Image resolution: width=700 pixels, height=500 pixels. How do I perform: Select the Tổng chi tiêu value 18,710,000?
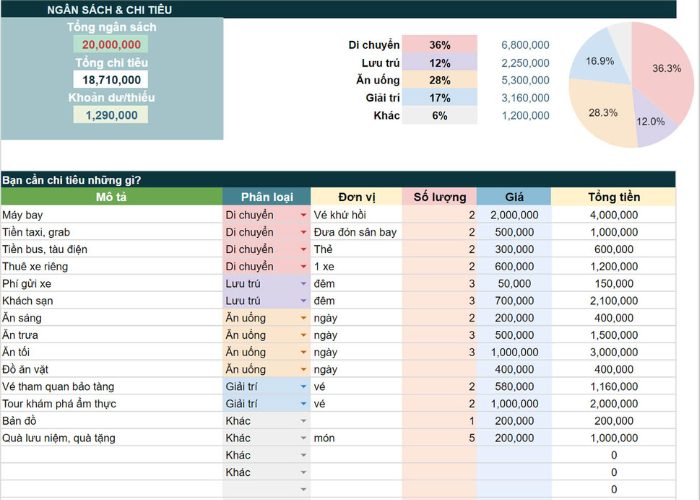[111, 80]
